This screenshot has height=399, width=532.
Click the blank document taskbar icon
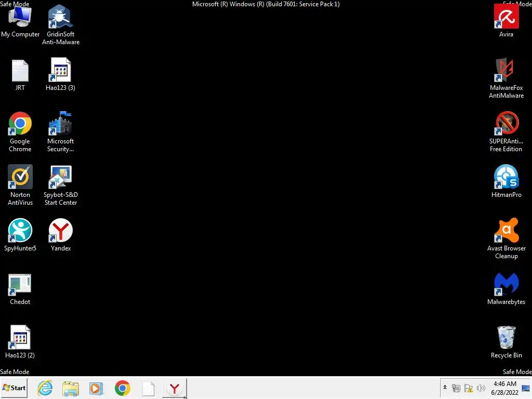click(148, 389)
